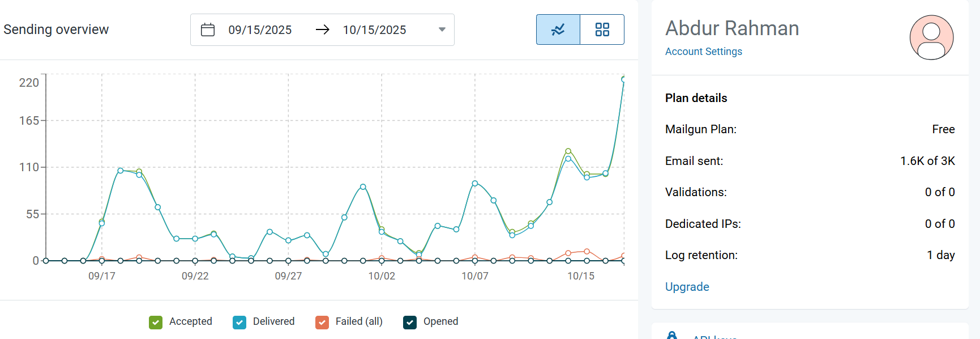Click the data point peak at 10/07

point(475,183)
